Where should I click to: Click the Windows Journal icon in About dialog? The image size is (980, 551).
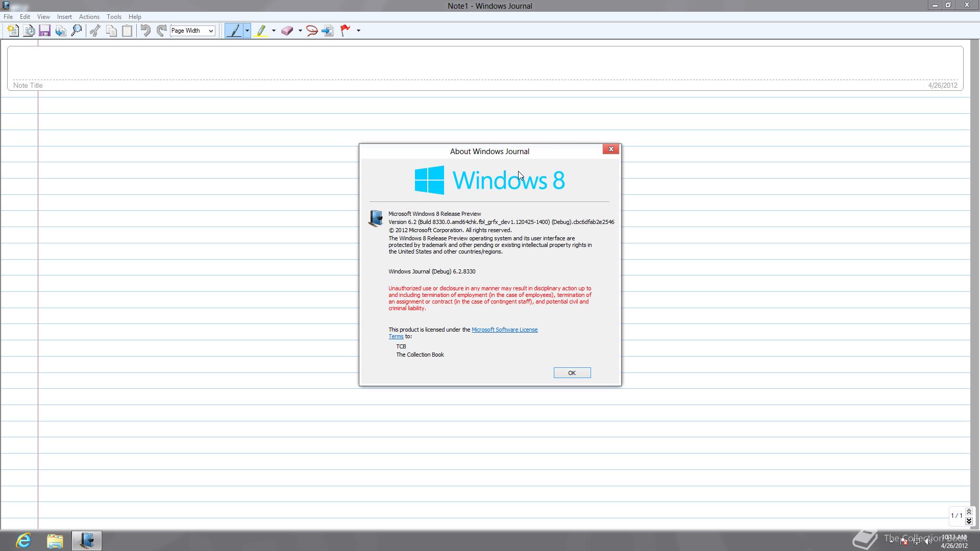point(376,218)
